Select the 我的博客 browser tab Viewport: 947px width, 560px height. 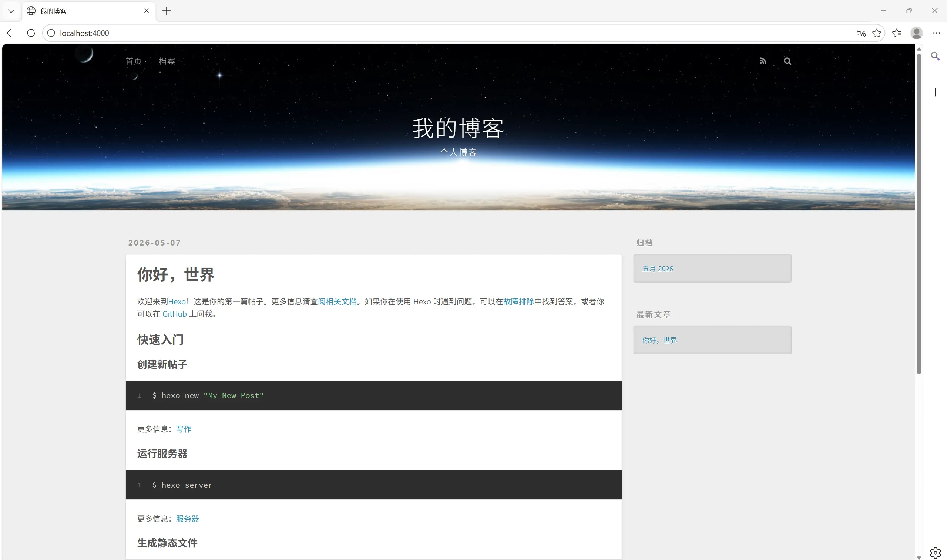[88, 11]
